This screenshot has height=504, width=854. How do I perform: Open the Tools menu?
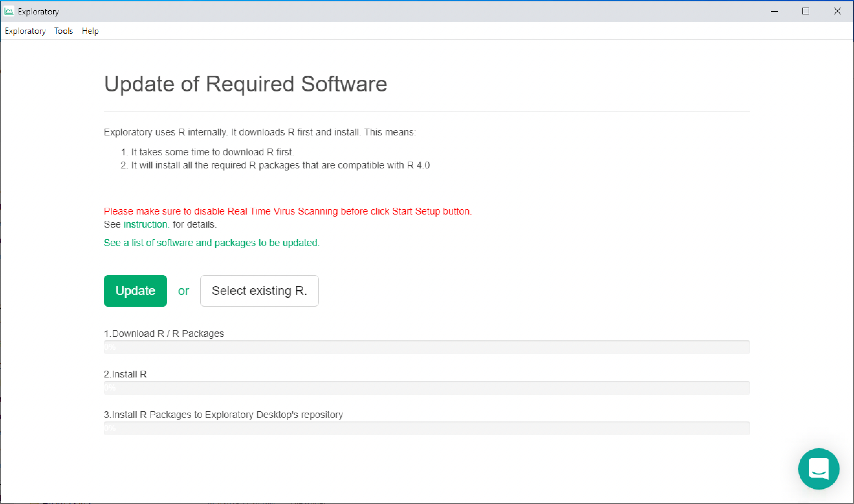coord(64,31)
